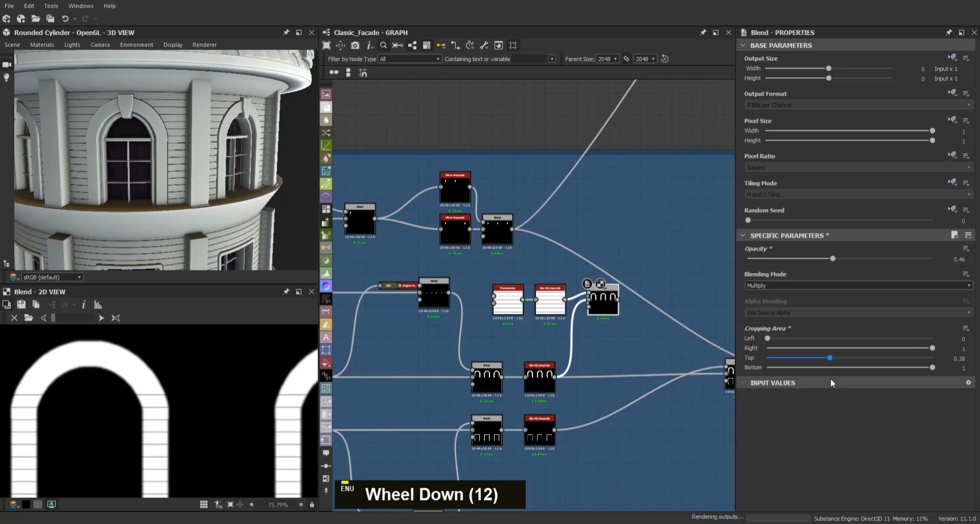980x524 pixels.
Task: Open the Tools menu
Action: pos(51,6)
